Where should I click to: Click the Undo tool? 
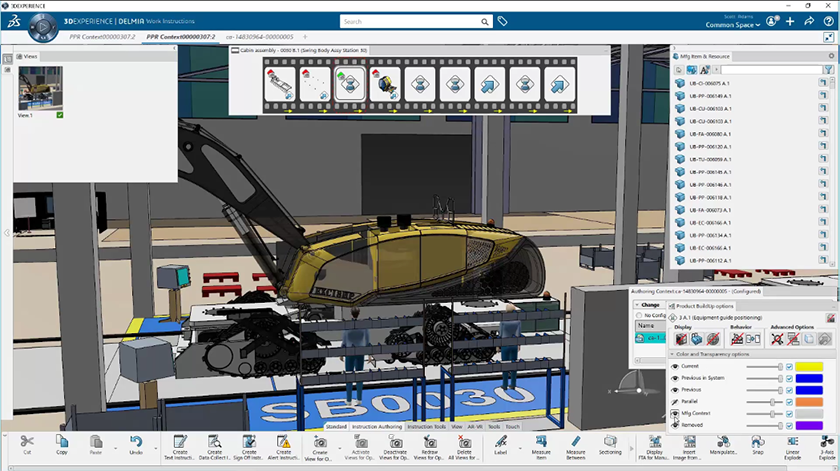pos(136,445)
